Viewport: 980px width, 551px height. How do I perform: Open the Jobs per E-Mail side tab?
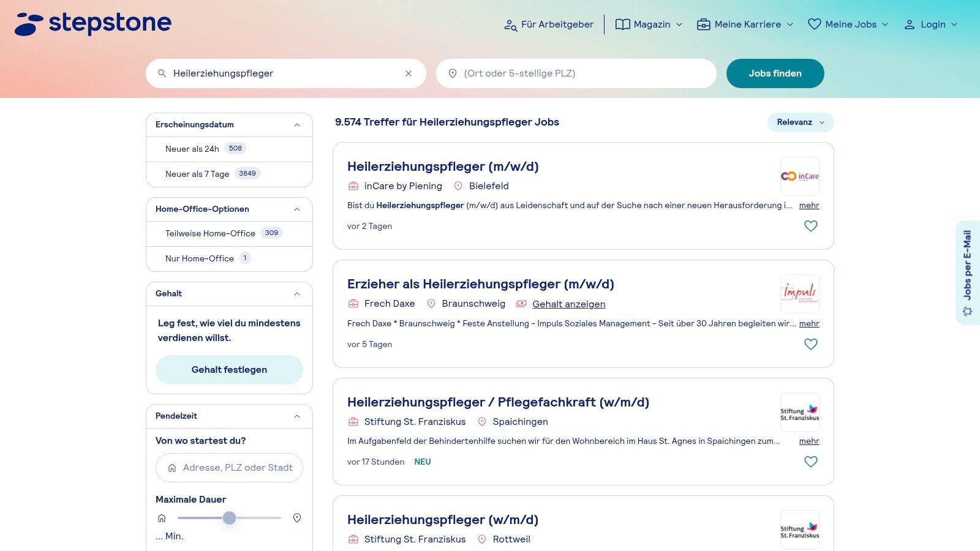pyautogui.click(x=967, y=272)
